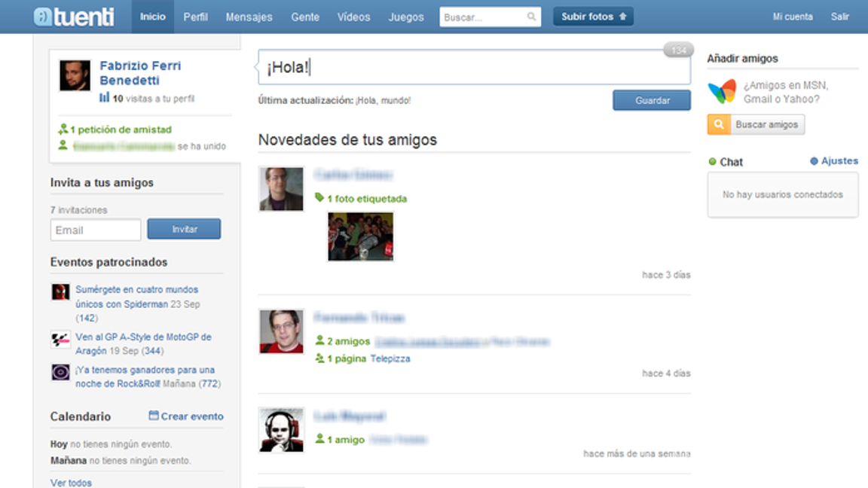Screen dimensions: 868x488
Task: Toggle your Chat online status dot
Action: click(x=712, y=162)
